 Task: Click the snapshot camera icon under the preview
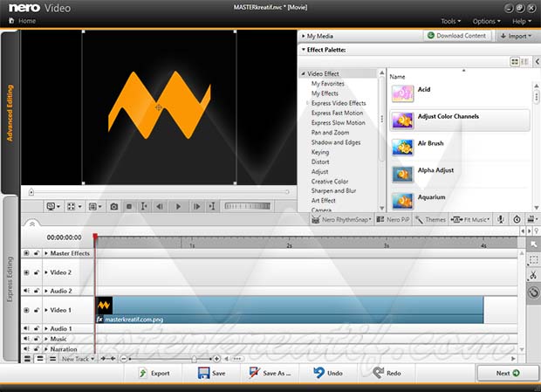pos(113,207)
